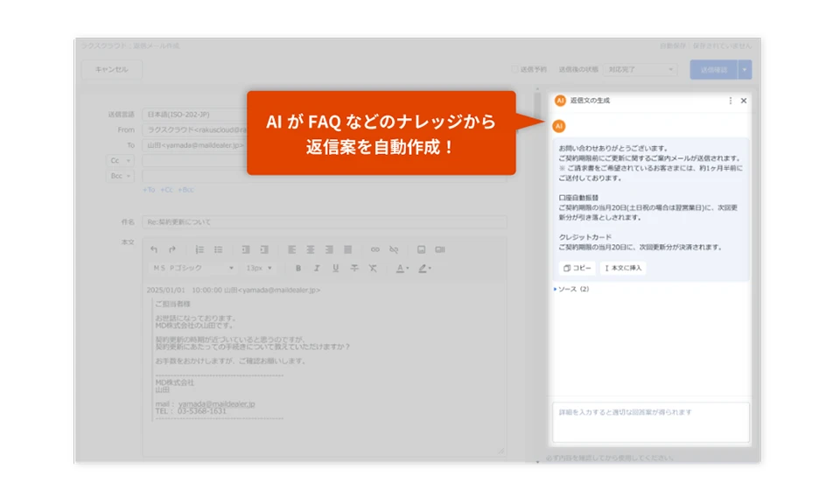Click the strikethrough formatting icon
The image size is (840, 504).
pos(354,268)
